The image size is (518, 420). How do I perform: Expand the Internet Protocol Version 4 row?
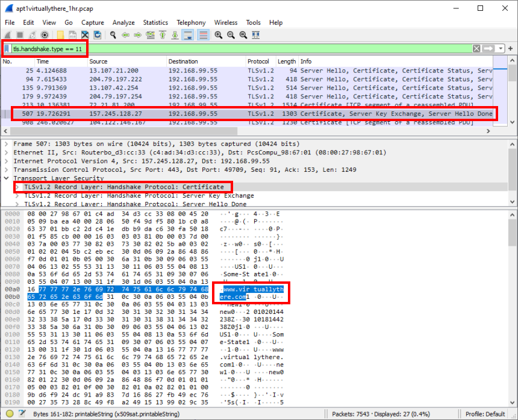(x=6, y=161)
